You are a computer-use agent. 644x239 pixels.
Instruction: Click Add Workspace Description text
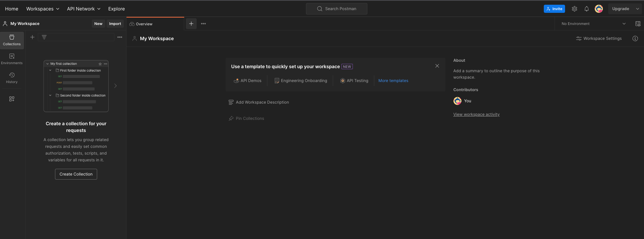(x=262, y=102)
